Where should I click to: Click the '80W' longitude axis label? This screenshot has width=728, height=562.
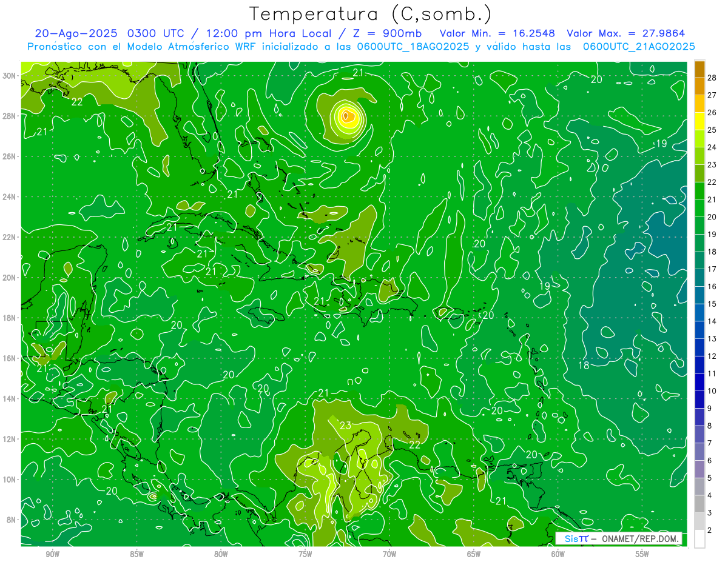pos(221,554)
